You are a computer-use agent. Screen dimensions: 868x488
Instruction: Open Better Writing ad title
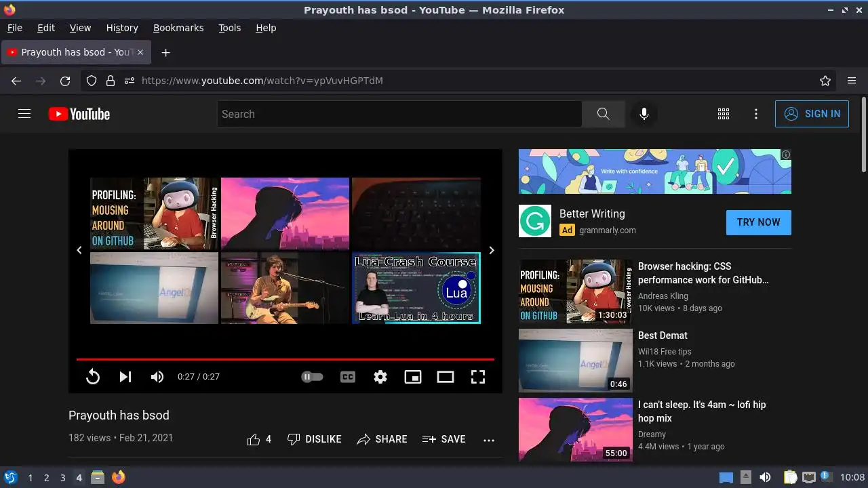[592, 213]
